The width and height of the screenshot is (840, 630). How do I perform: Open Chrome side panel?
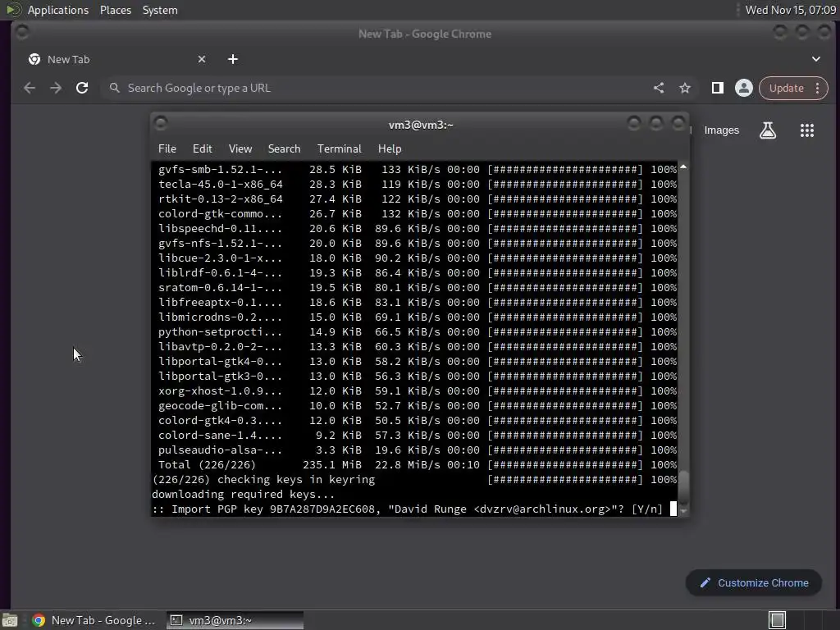pyautogui.click(x=717, y=88)
